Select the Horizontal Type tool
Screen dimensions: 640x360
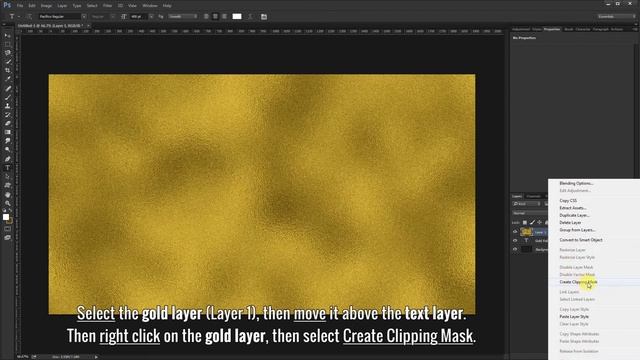point(7,168)
